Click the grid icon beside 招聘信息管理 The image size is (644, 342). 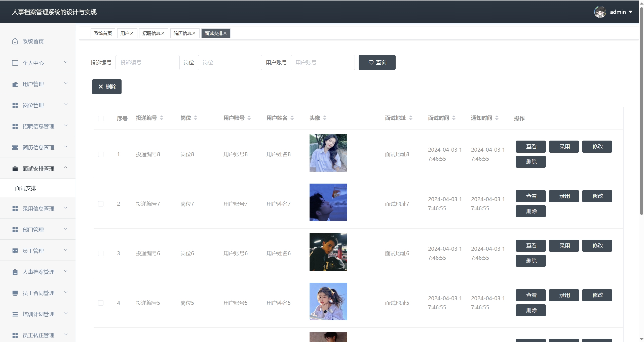(15, 126)
